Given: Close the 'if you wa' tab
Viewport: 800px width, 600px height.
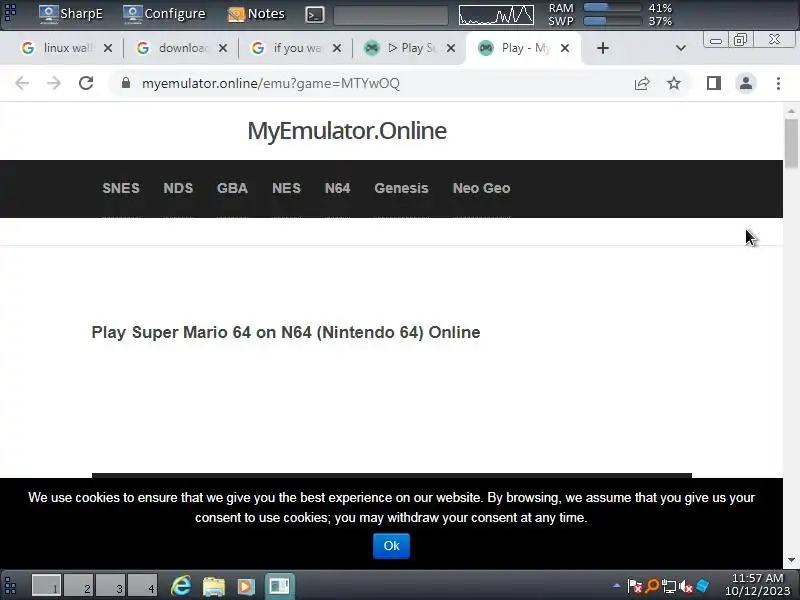Looking at the screenshot, I should pyautogui.click(x=337, y=48).
